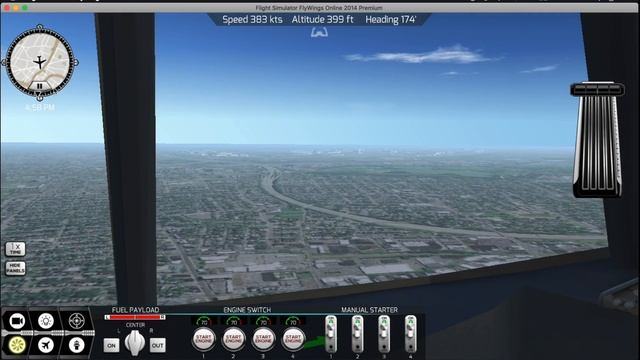This screenshot has height=360, width=640.
Task: Click the FUEL PAYLOAD label
Action: 136,310
